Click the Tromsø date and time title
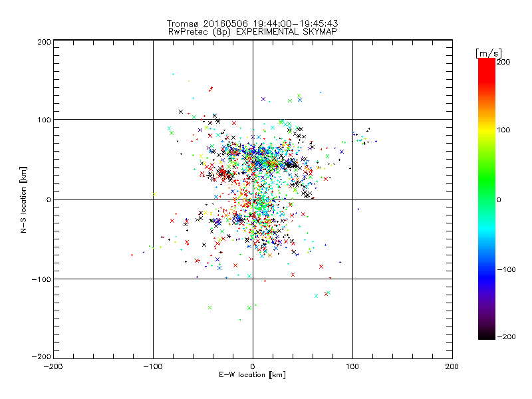 click(x=252, y=23)
